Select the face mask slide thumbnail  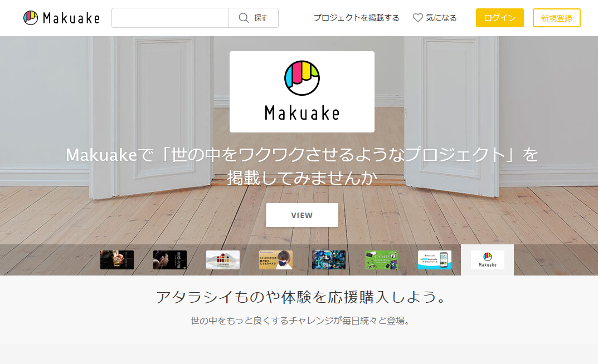click(x=276, y=260)
